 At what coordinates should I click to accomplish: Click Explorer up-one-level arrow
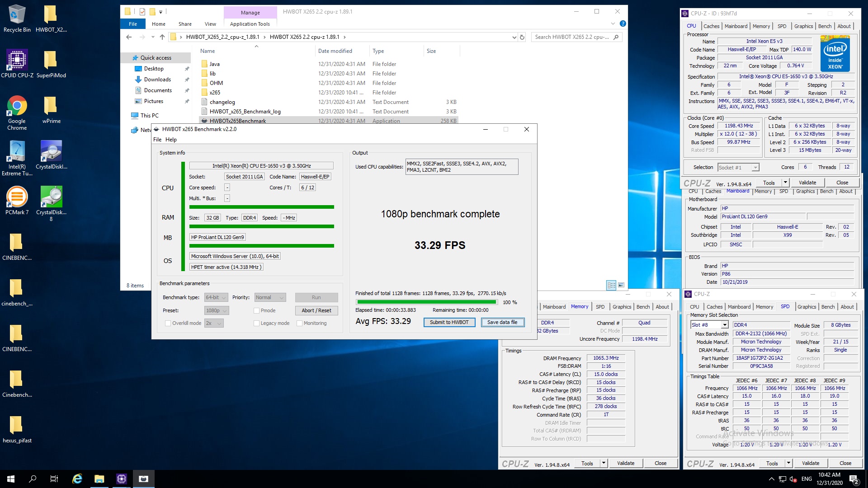(x=162, y=37)
